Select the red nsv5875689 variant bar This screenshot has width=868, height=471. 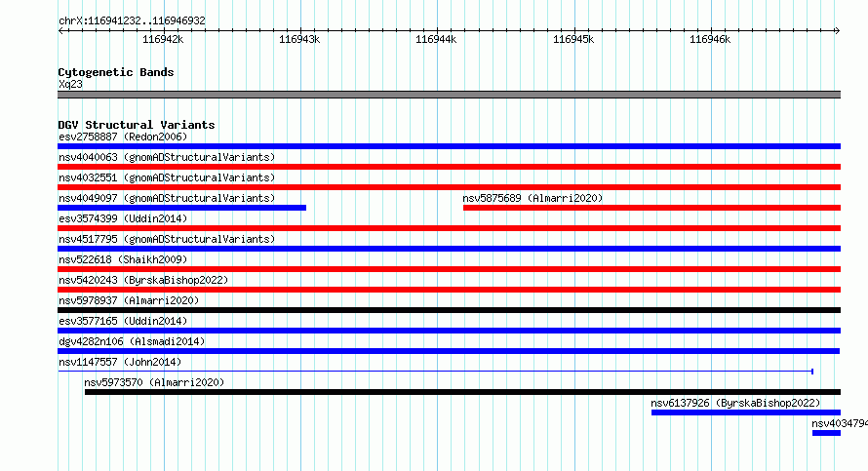[651, 208]
